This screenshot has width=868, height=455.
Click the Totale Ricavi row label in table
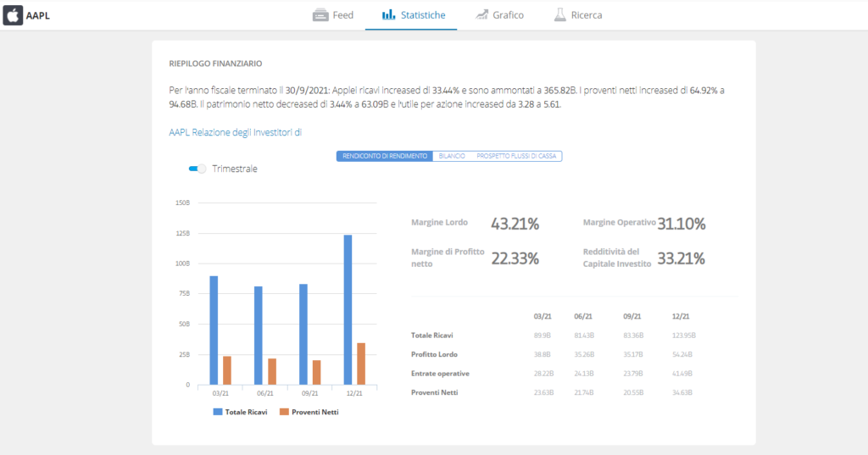click(431, 336)
